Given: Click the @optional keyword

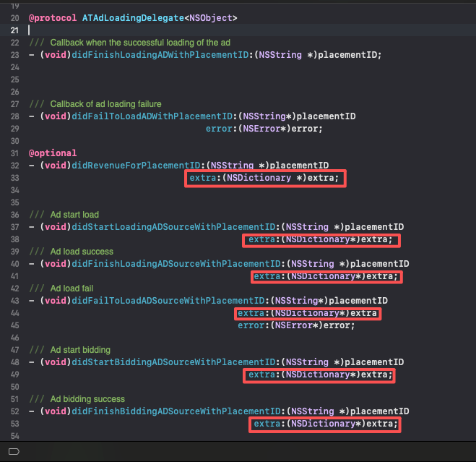Looking at the screenshot, I should [53, 153].
